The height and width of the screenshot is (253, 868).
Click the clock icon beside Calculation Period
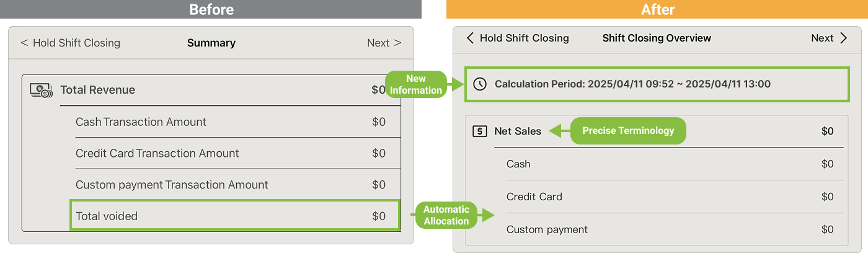(x=479, y=84)
